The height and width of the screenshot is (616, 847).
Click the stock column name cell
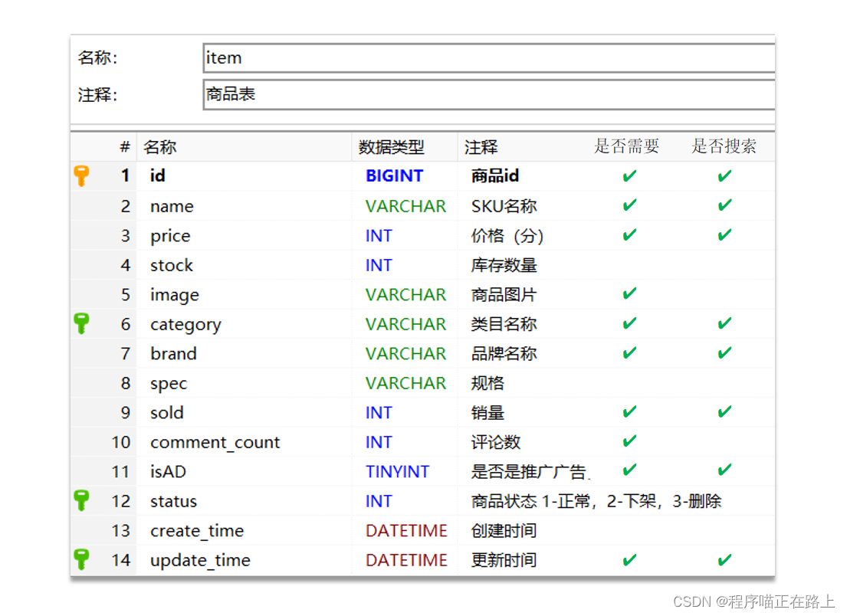point(171,266)
